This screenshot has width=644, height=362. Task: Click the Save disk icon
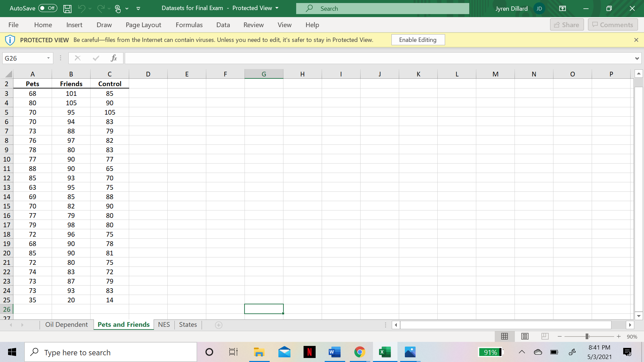pyautogui.click(x=67, y=9)
